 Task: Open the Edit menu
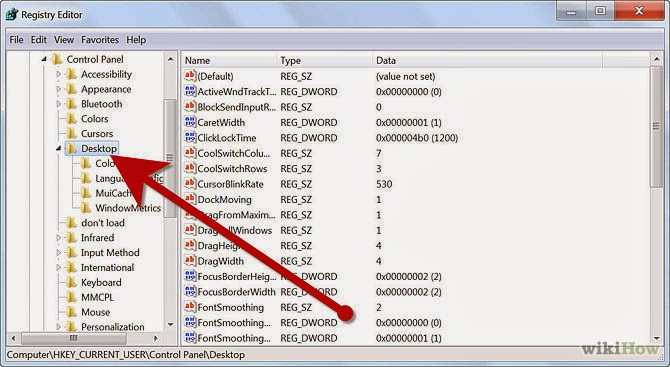point(38,40)
